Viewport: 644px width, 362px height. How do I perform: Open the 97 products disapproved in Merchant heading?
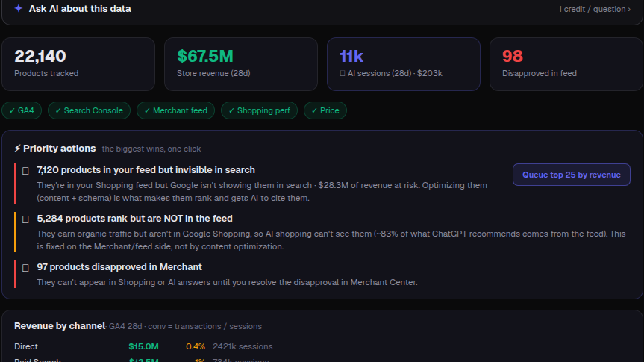[x=119, y=267]
